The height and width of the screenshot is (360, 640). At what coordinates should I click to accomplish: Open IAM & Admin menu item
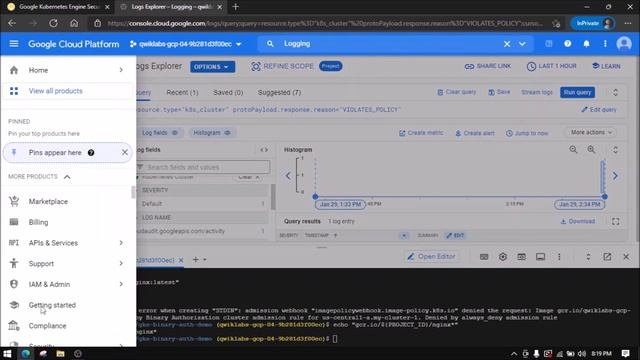49,284
